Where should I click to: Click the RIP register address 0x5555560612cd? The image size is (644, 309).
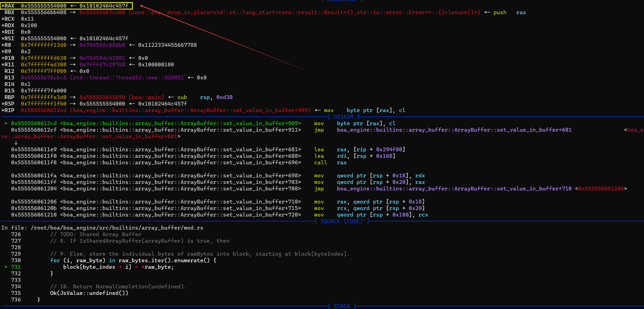[43, 110]
